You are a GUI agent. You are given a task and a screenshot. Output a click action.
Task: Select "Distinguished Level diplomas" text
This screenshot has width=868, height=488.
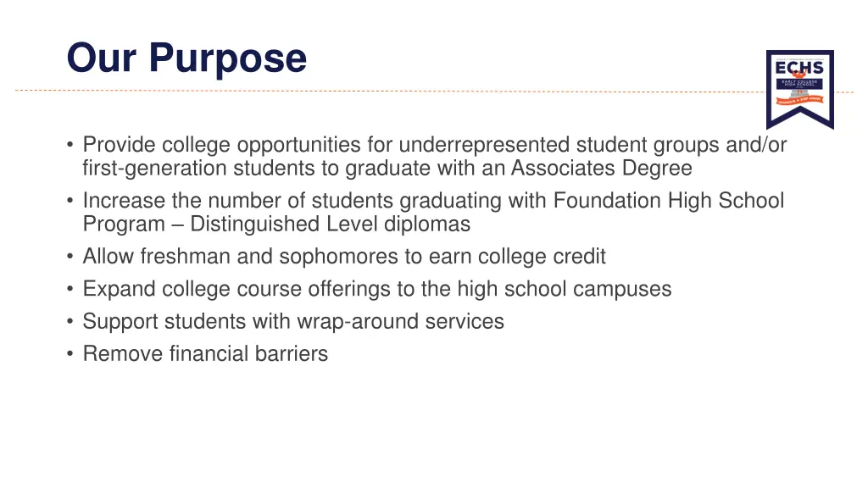pyautogui.click(x=330, y=224)
